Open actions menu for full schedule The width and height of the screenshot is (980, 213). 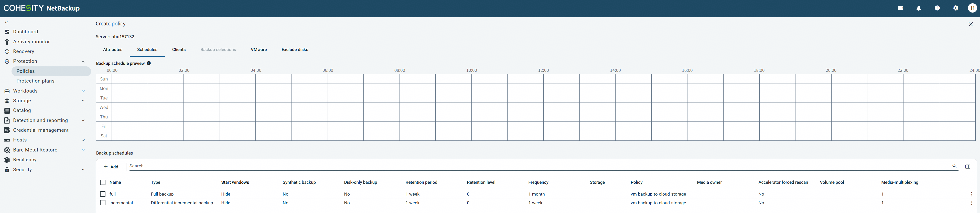(x=971, y=194)
